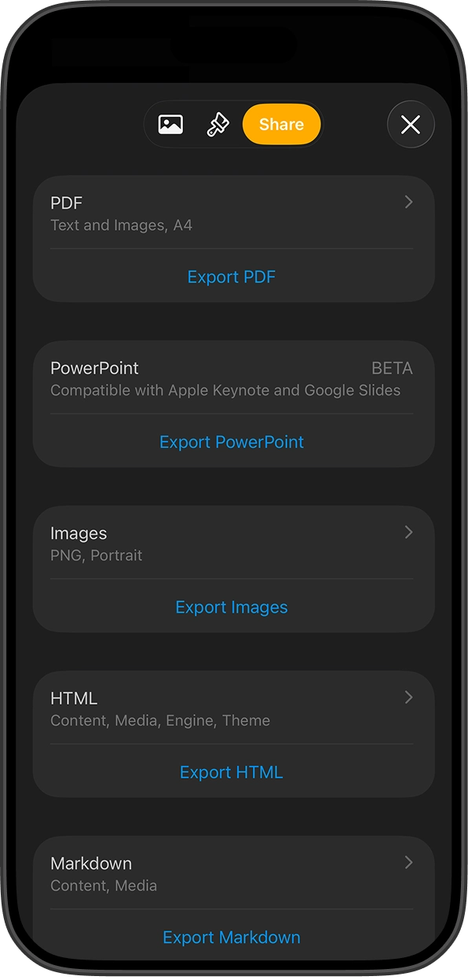The width and height of the screenshot is (468, 980).
Task: Select the PowerPoint header row
Action: 233,378
